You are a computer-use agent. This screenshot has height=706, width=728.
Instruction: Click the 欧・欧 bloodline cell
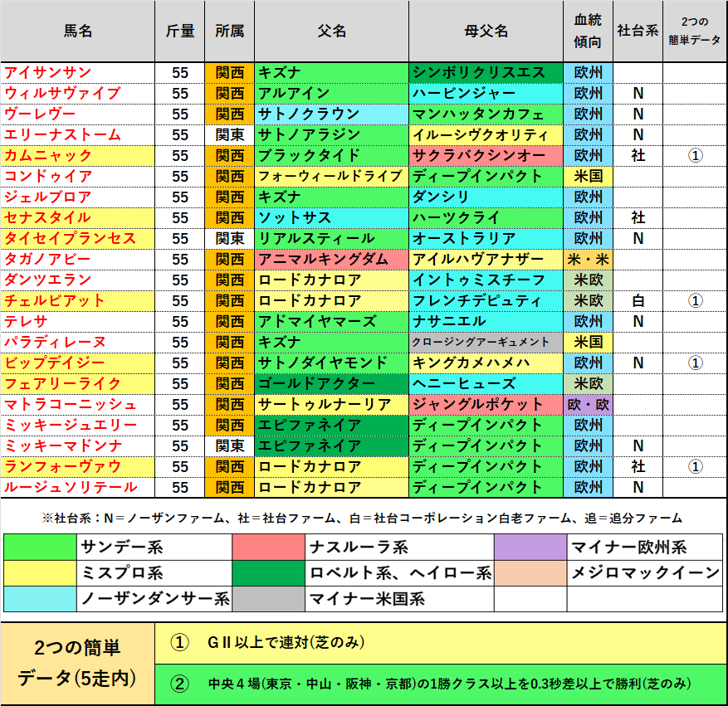tap(588, 405)
